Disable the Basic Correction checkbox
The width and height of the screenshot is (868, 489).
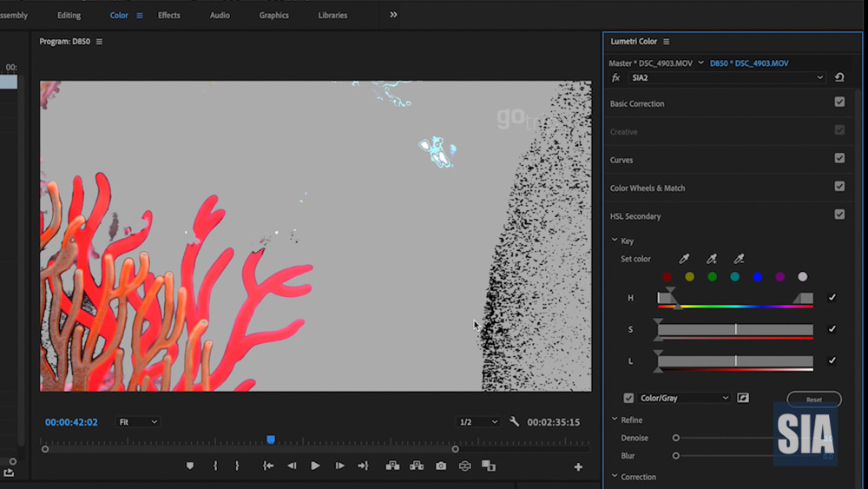coord(839,102)
